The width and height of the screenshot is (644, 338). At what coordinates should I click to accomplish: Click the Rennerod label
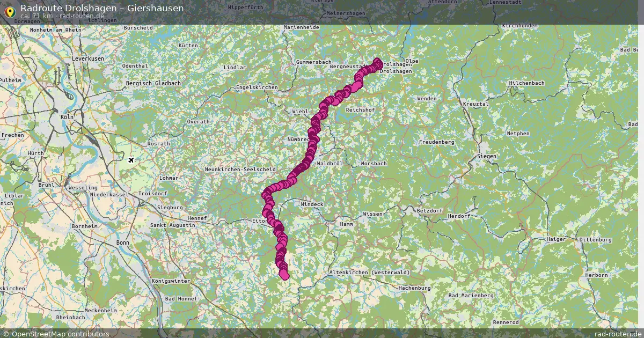click(506, 322)
